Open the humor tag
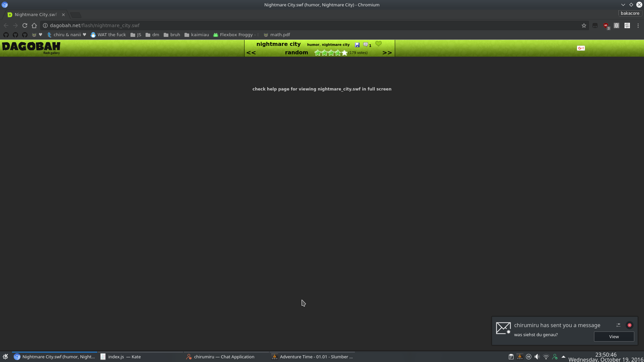Image resolution: width=644 pixels, height=362 pixels. (x=313, y=45)
